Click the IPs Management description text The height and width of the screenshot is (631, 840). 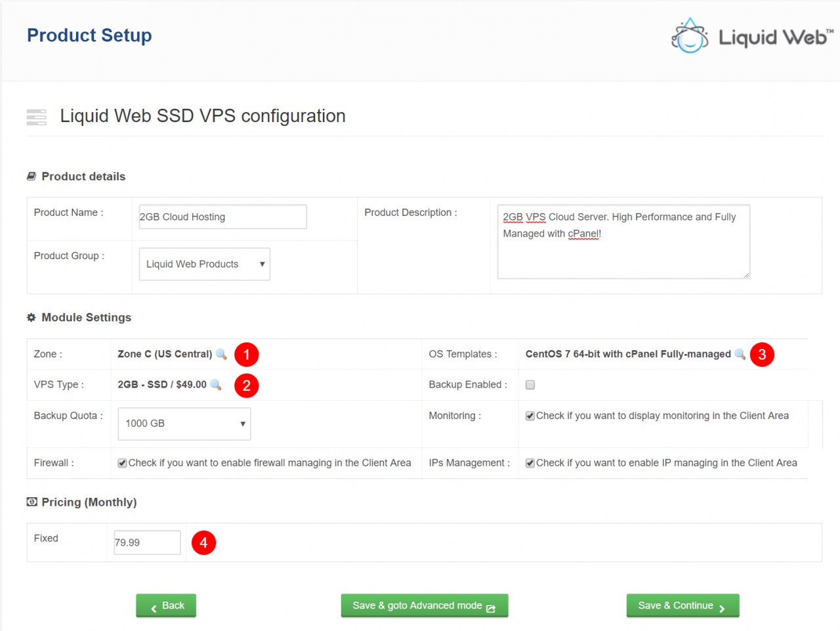click(x=667, y=463)
